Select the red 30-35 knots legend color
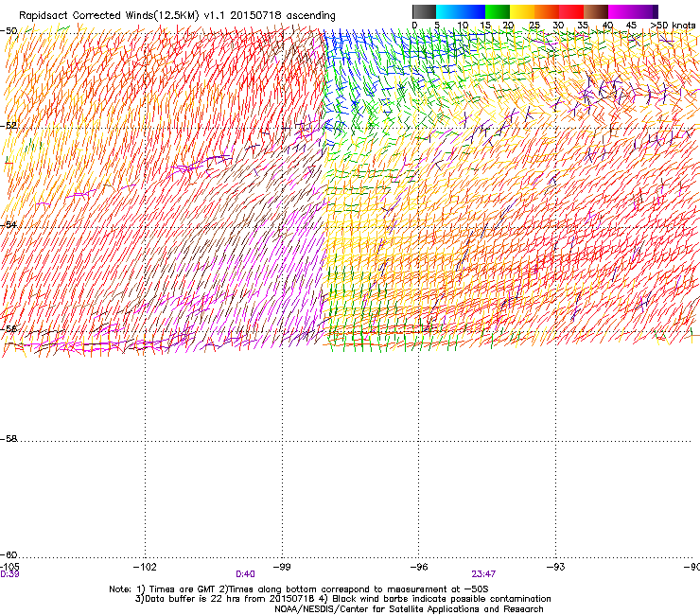The image size is (700, 615). (x=571, y=11)
